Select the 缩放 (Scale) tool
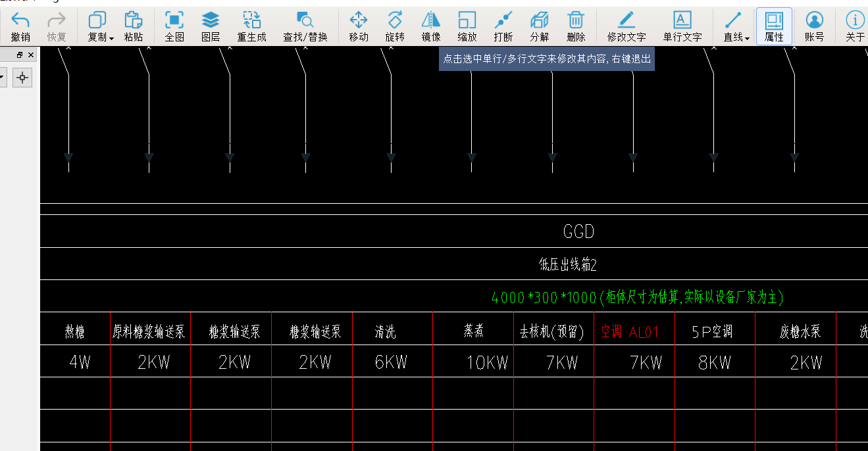 [467, 27]
